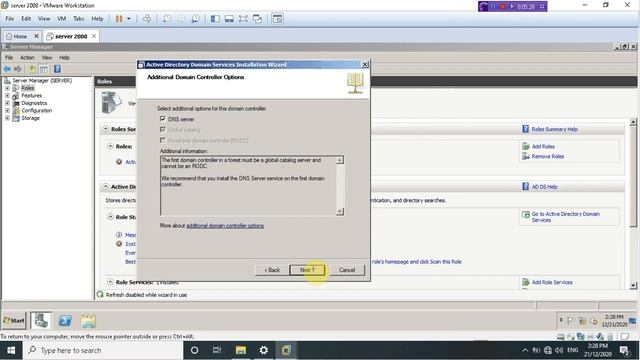Select Server Manager (SERVER) tree root

[42, 81]
